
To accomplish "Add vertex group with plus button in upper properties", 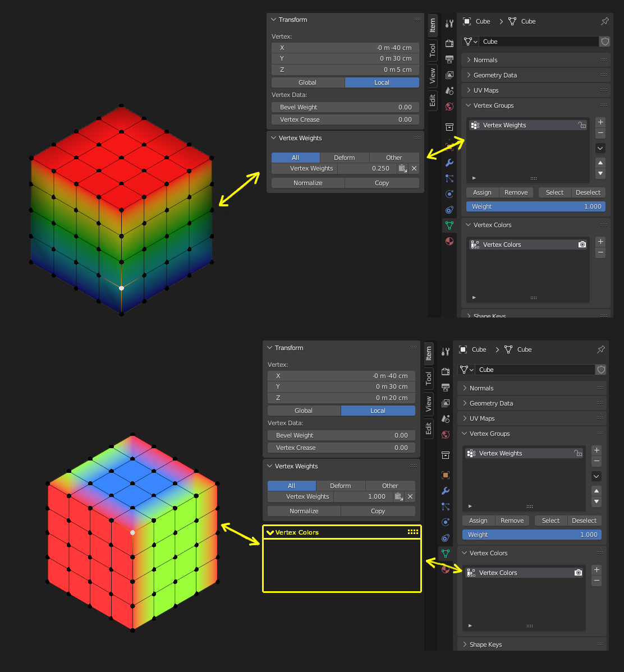I will coord(600,122).
